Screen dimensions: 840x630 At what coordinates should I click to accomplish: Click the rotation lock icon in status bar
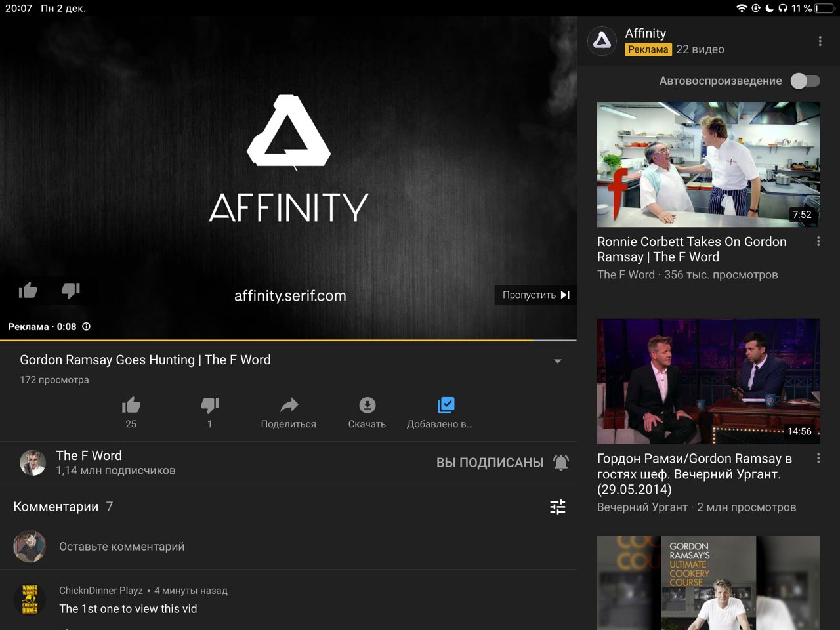click(756, 9)
